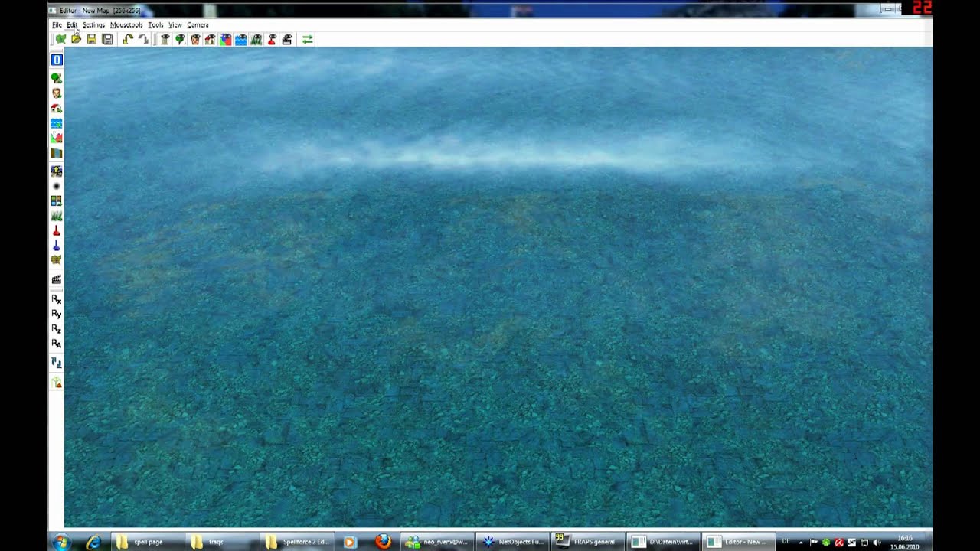Click the Rz rotation tool
The image size is (980, 551).
pyautogui.click(x=57, y=329)
